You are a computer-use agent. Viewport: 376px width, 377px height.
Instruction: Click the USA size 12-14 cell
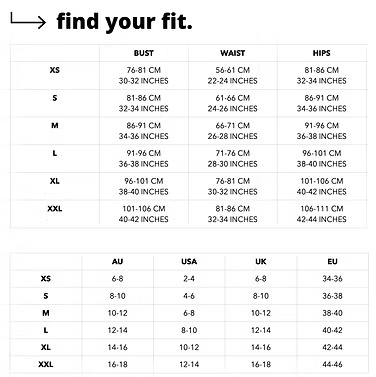(x=189, y=364)
